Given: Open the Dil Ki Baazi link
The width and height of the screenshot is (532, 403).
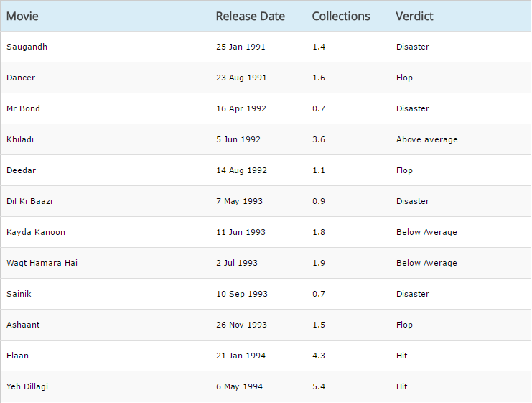Looking at the screenshot, I should coord(29,201).
